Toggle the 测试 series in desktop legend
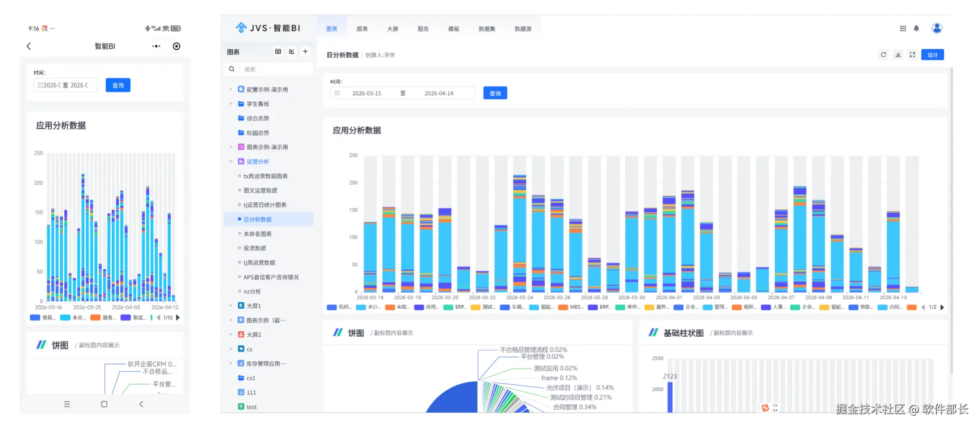This screenshot has width=980, height=427. click(x=483, y=307)
